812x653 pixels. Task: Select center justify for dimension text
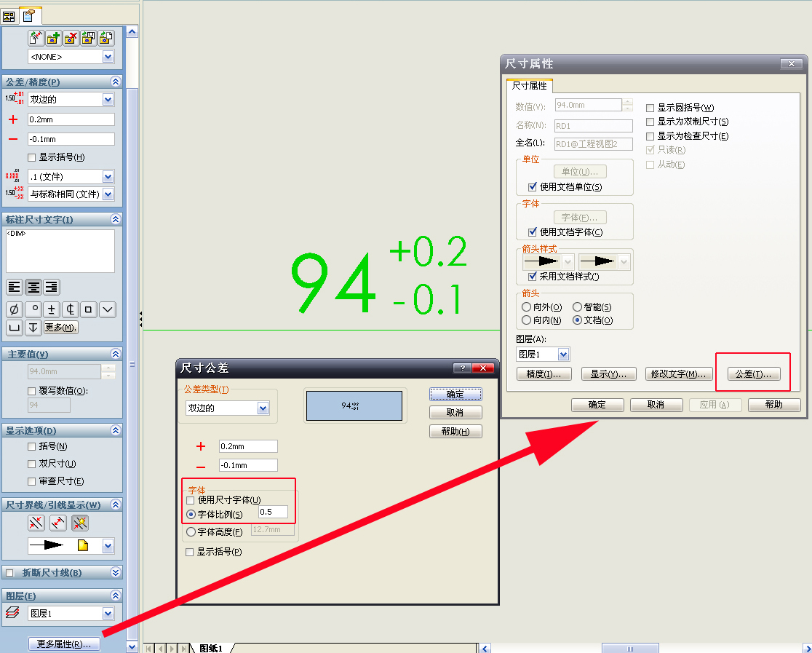point(33,286)
